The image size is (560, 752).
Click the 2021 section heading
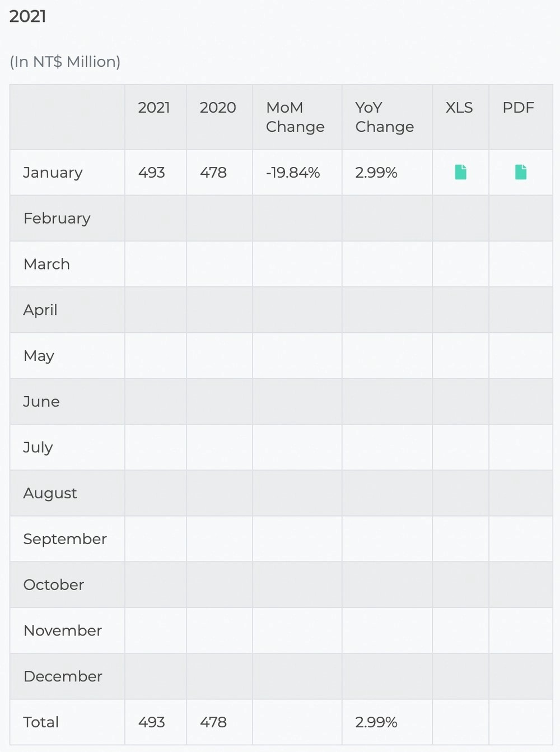(x=28, y=16)
